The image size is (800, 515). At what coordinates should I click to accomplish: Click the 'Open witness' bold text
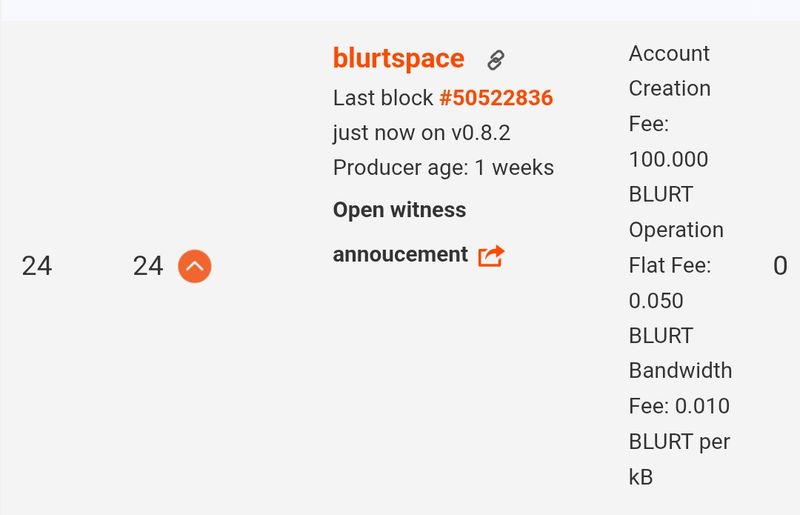coord(399,210)
